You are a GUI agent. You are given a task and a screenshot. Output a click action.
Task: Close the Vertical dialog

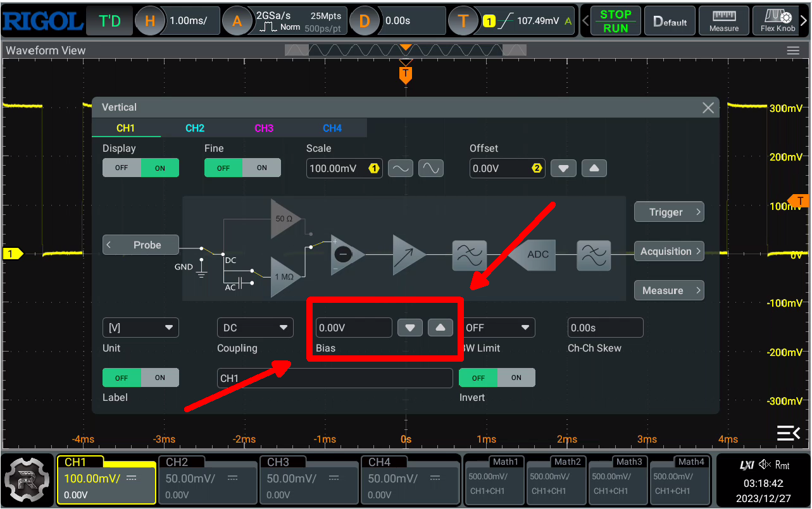click(x=708, y=108)
